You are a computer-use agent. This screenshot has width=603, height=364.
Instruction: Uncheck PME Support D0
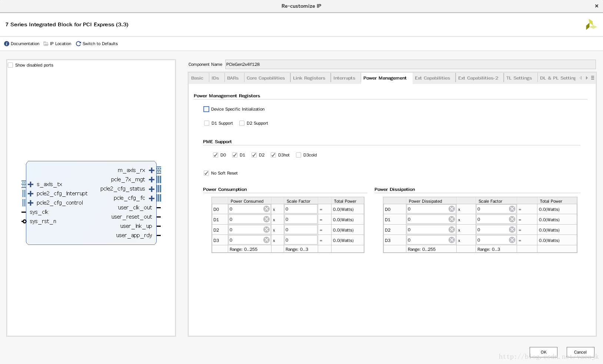216,155
